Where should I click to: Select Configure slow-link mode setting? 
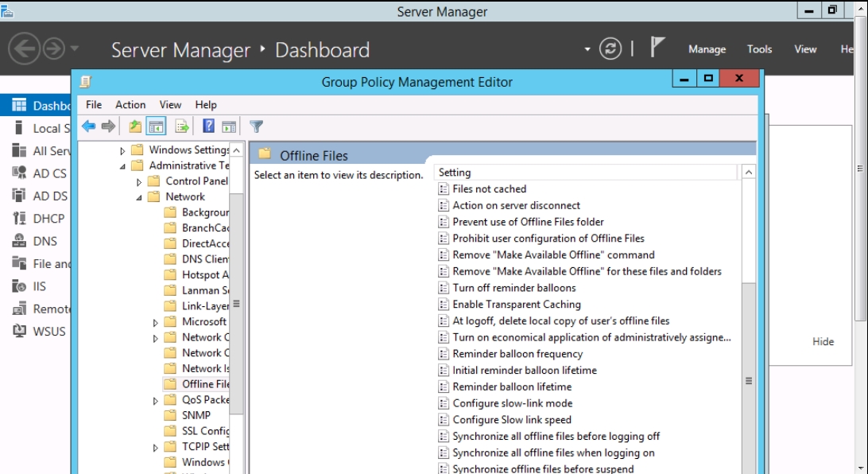pos(513,404)
